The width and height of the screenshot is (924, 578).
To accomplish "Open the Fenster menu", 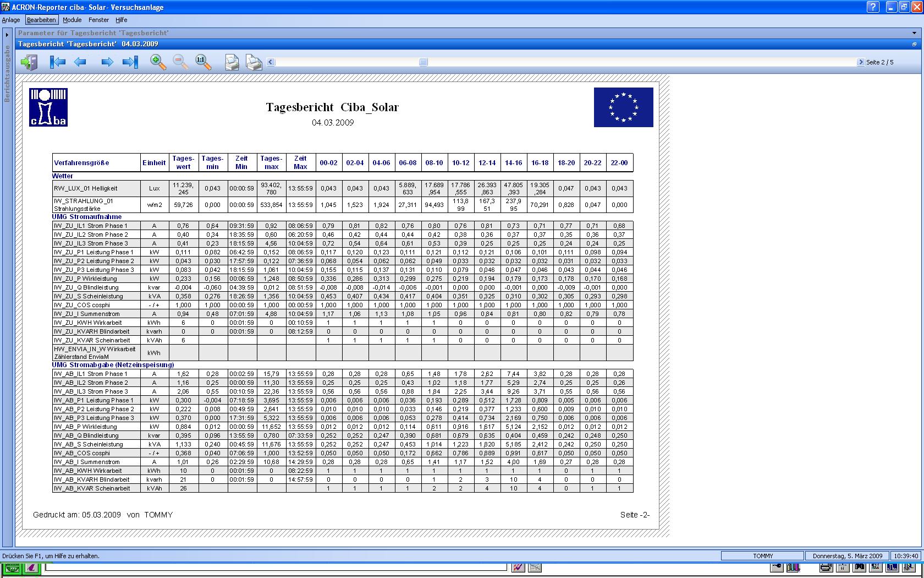I will 98,20.
